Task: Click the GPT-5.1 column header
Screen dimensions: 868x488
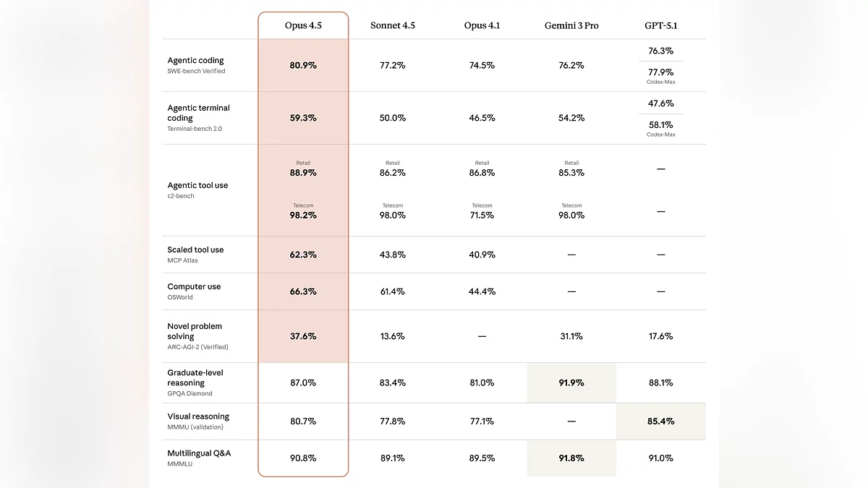Action: pos(660,25)
